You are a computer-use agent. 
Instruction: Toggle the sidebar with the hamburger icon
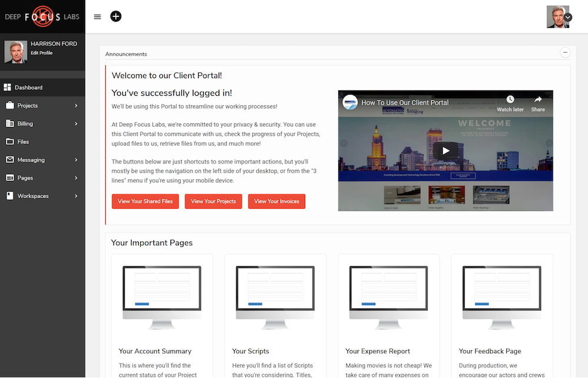click(x=97, y=16)
